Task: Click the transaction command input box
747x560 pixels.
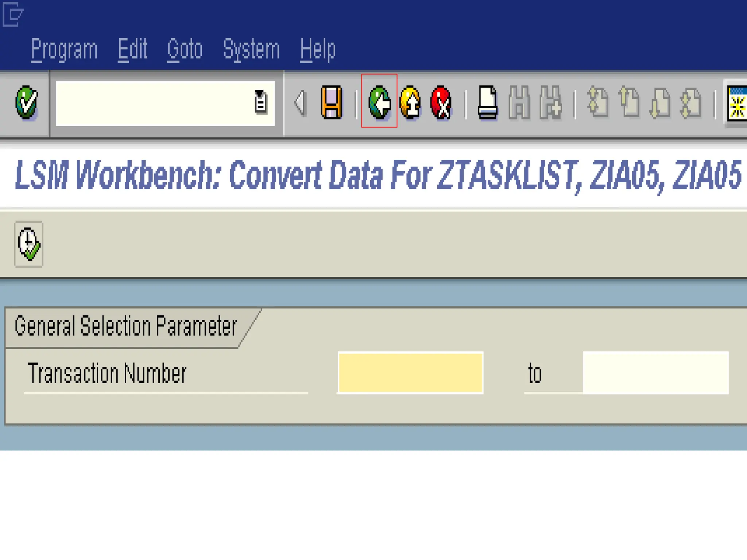Action: click(x=153, y=103)
